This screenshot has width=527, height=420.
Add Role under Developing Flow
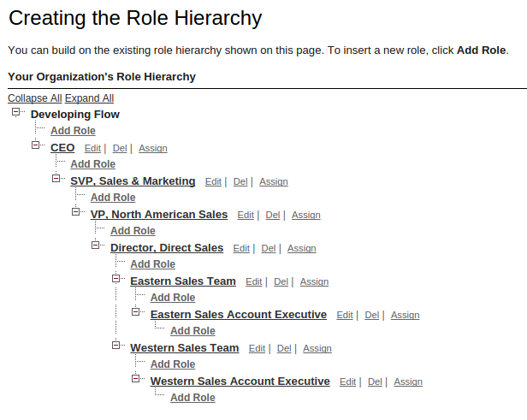pos(73,131)
